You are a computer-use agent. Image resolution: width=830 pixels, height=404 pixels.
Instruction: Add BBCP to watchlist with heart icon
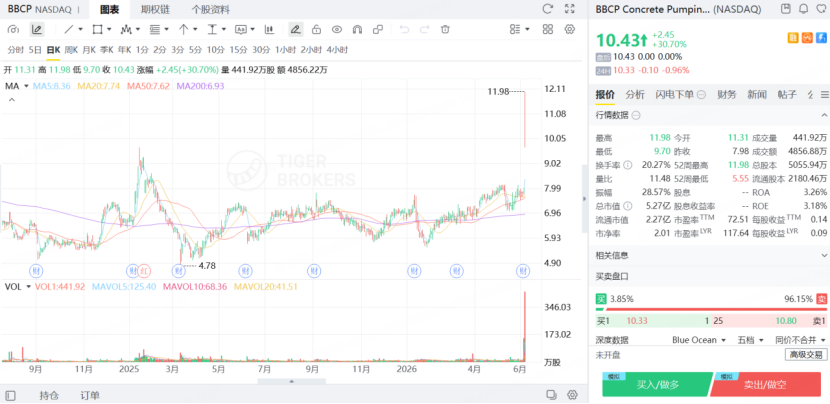tap(821, 9)
